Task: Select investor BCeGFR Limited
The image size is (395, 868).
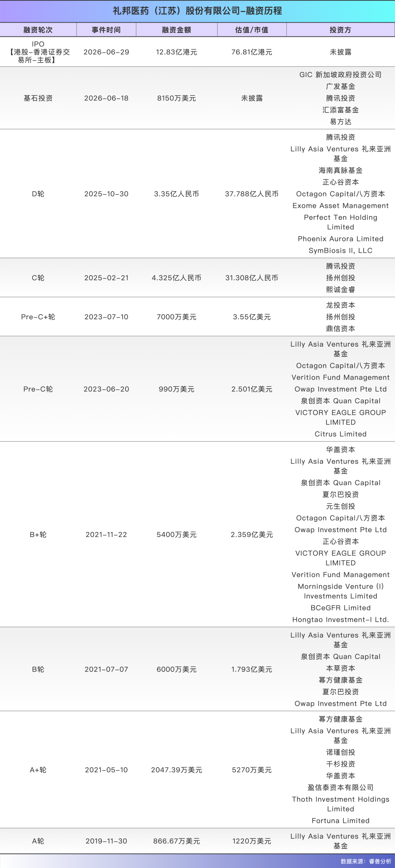Action: pyautogui.click(x=341, y=608)
